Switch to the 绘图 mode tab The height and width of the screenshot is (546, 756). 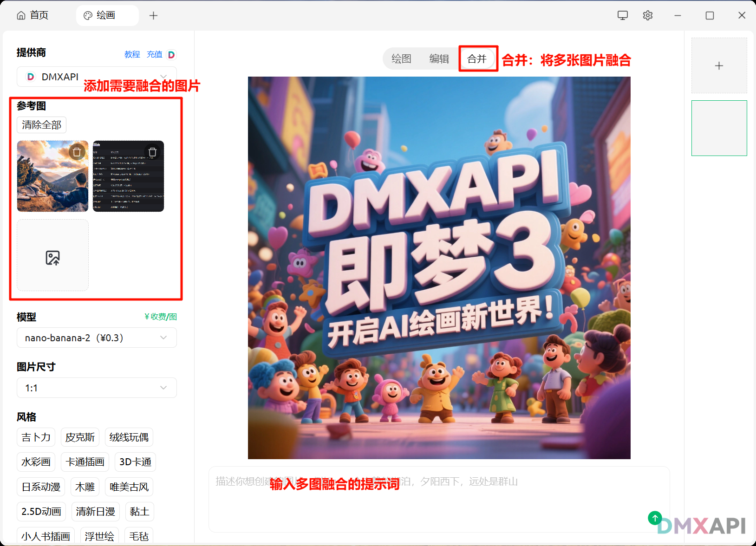click(x=401, y=59)
